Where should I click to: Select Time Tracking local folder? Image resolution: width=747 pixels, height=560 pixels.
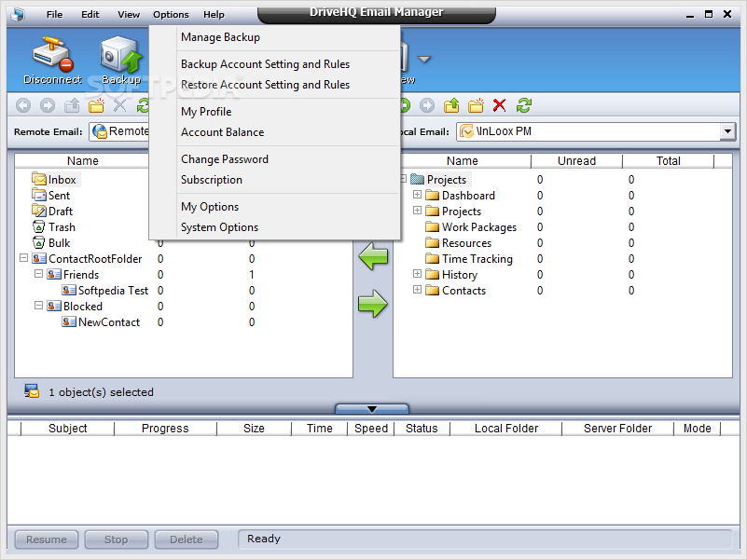coord(477,259)
